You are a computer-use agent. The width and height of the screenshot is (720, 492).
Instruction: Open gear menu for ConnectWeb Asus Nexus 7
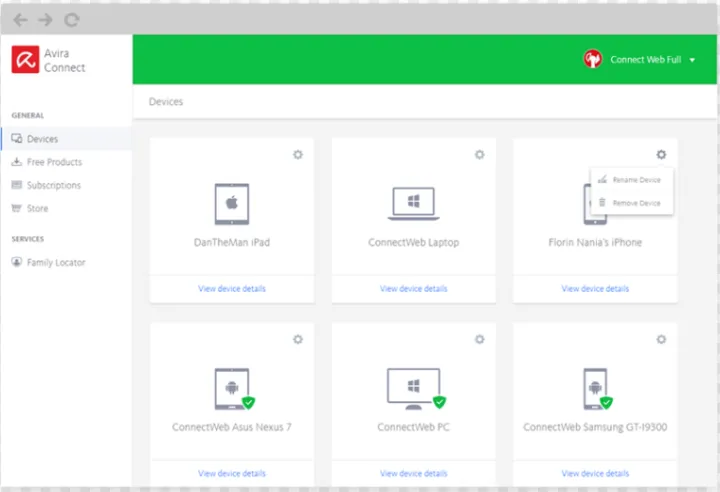298,340
